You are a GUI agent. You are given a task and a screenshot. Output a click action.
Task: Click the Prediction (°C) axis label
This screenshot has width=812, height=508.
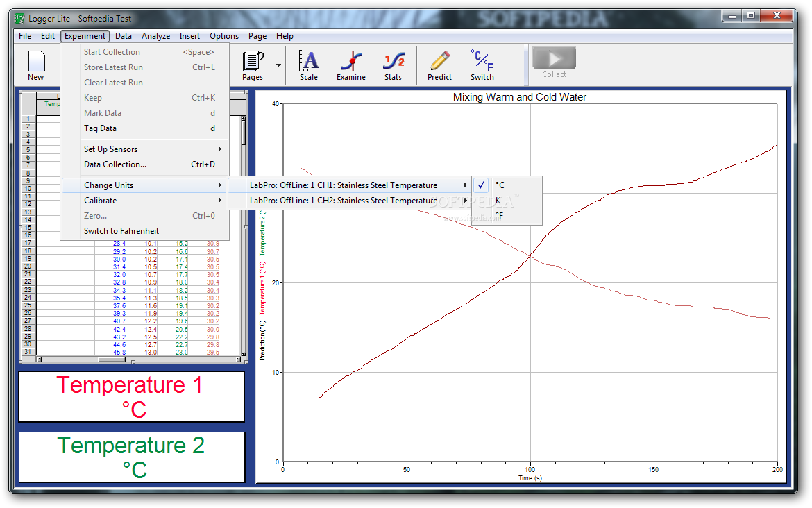262,340
